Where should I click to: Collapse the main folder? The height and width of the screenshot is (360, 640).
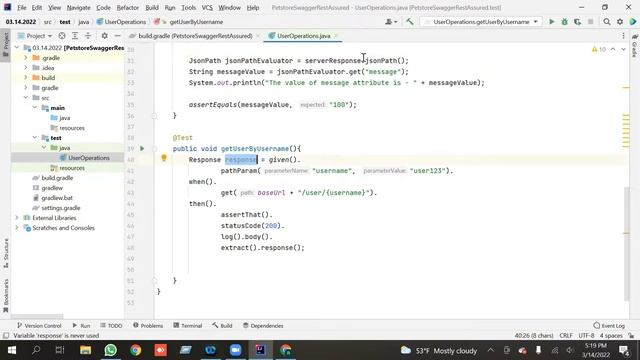coord(35,108)
